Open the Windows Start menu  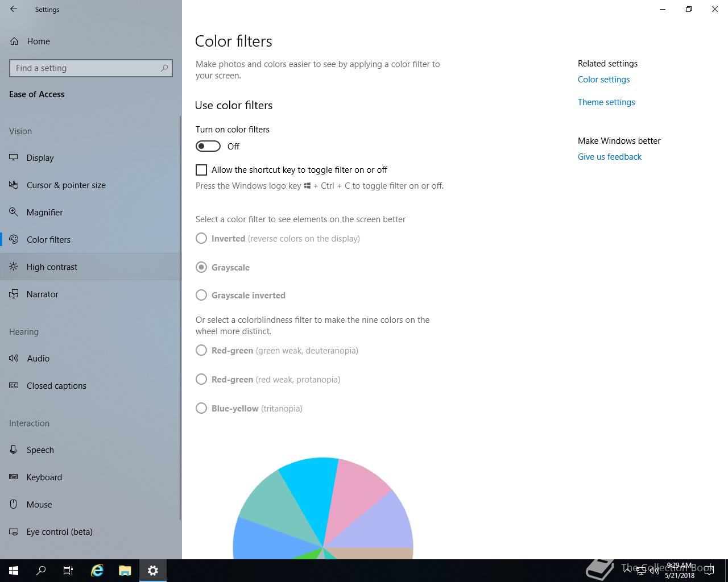[x=14, y=571]
